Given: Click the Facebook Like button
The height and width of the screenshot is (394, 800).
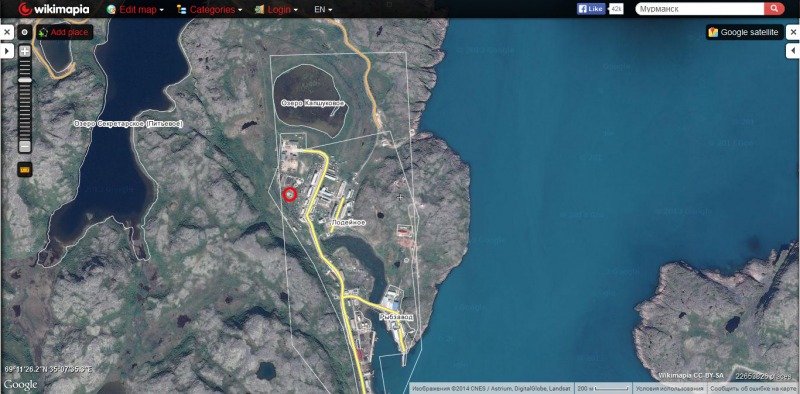Looking at the screenshot, I should click(591, 9).
